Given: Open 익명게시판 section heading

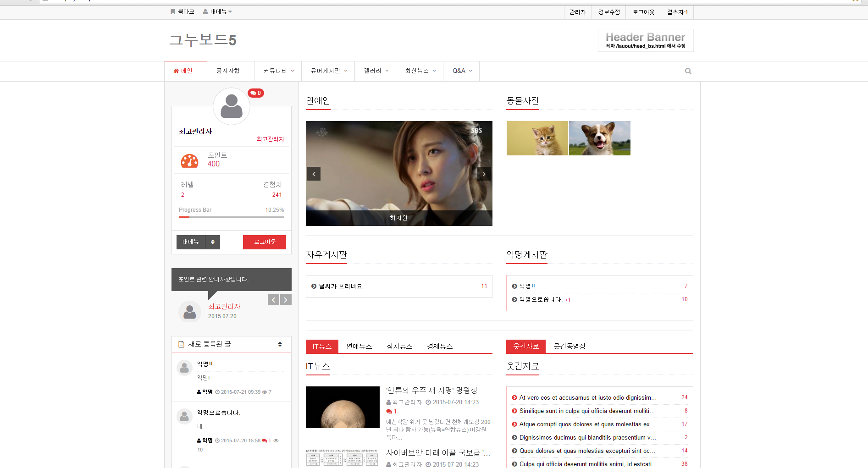Looking at the screenshot, I should pyautogui.click(x=527, y=254).
